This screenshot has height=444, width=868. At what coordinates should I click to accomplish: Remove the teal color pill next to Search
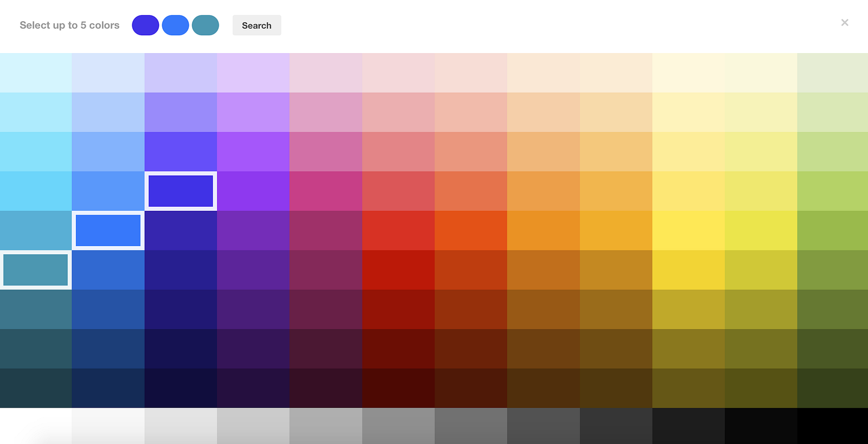(206, 25)
